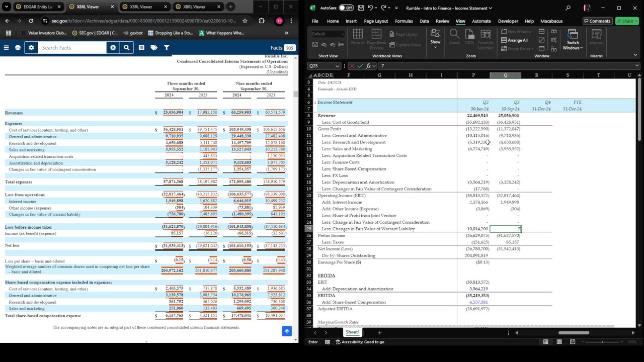This screenshot has height=362, width=644.
Task: Open the Comments pane button
Action: (x=597, y=21)
